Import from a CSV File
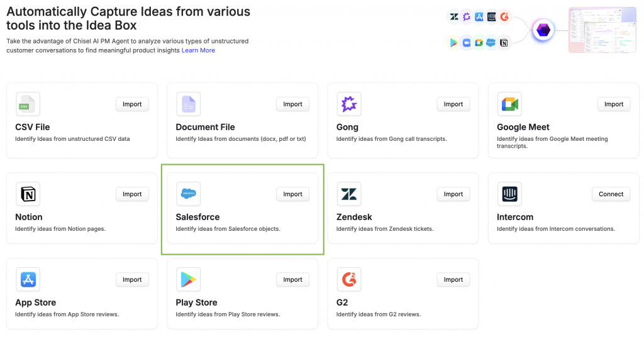 pos(132,104)
